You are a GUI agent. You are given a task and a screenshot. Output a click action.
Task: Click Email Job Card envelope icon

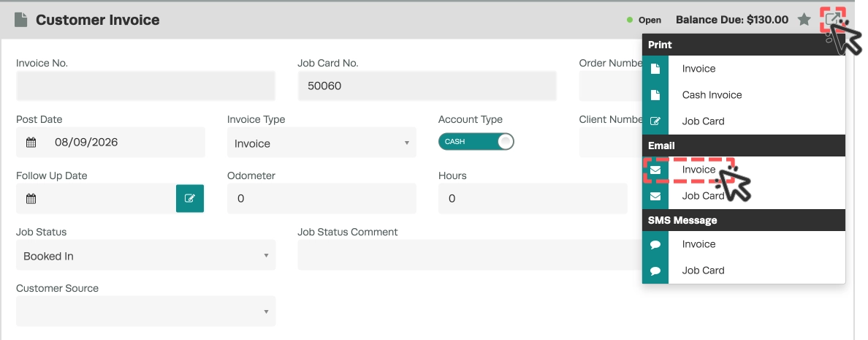click(x=655, y=196)
